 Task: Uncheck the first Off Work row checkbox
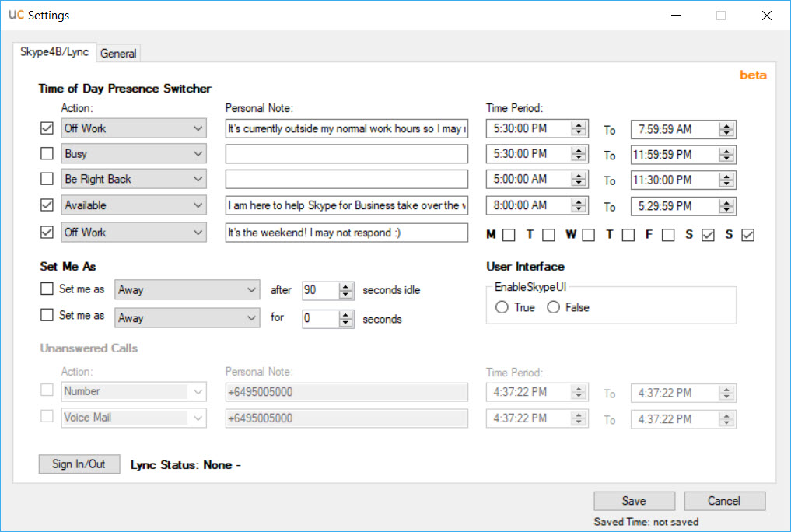[x=47, y=128]
